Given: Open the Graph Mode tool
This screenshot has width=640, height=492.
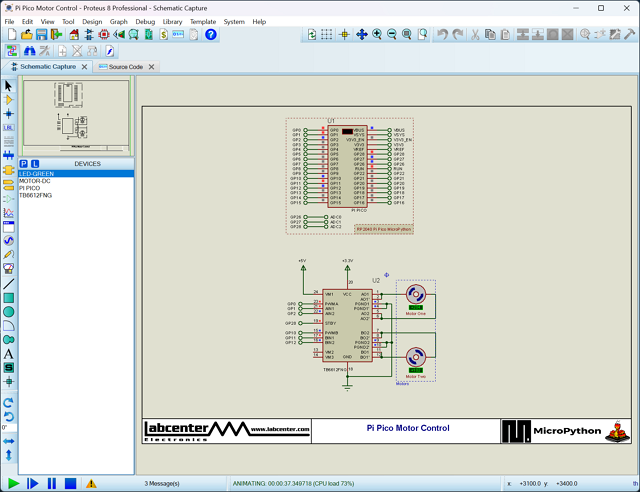Looking at the screenshot, I should 9,213.
